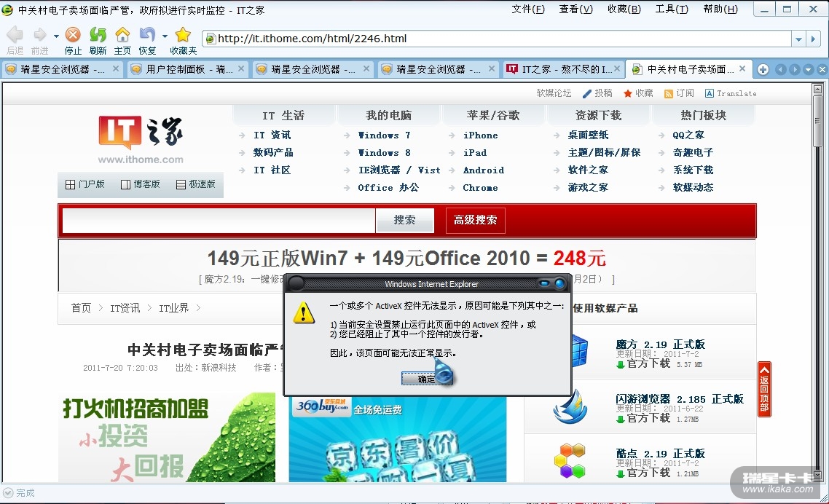Click iPhone navigation link

coord(480,135)
